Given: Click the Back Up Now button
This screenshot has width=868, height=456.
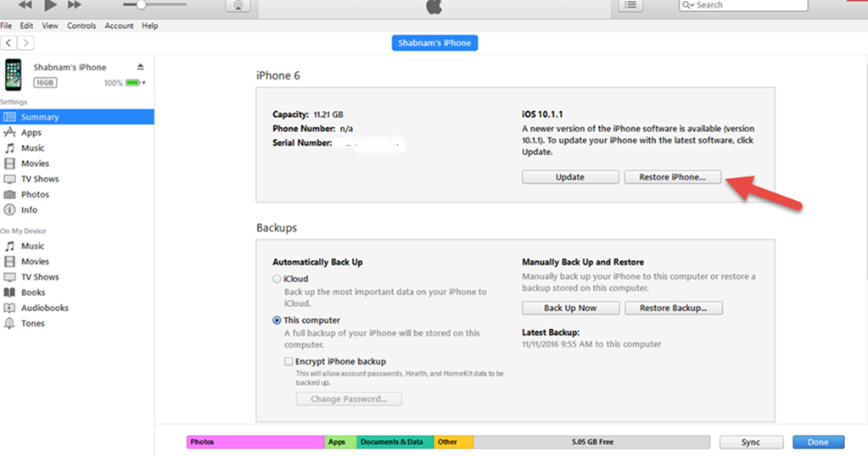Looking at the screenshot, I should pyautogui.click(x=570, y=308).
